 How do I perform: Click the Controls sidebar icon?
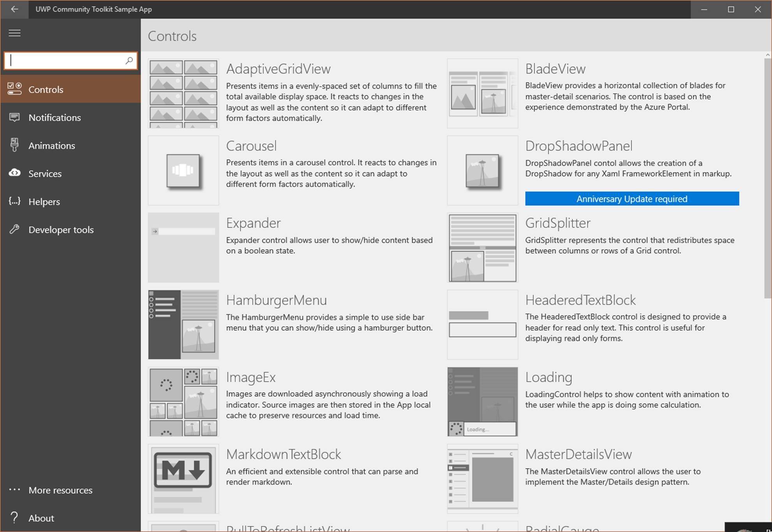[14, 89]
